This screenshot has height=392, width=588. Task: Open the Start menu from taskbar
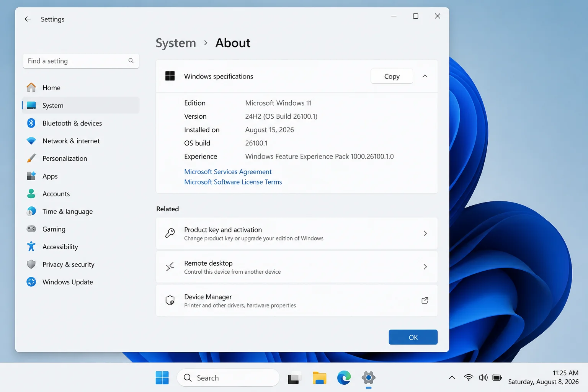pos(162,378)
